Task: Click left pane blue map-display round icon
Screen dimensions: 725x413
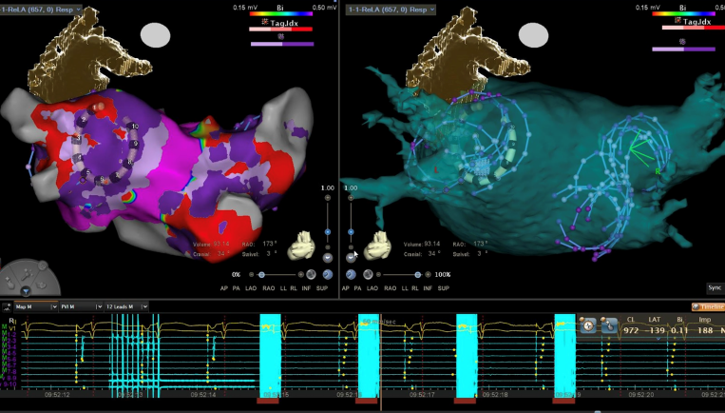Action: click(x=328, y=275)
